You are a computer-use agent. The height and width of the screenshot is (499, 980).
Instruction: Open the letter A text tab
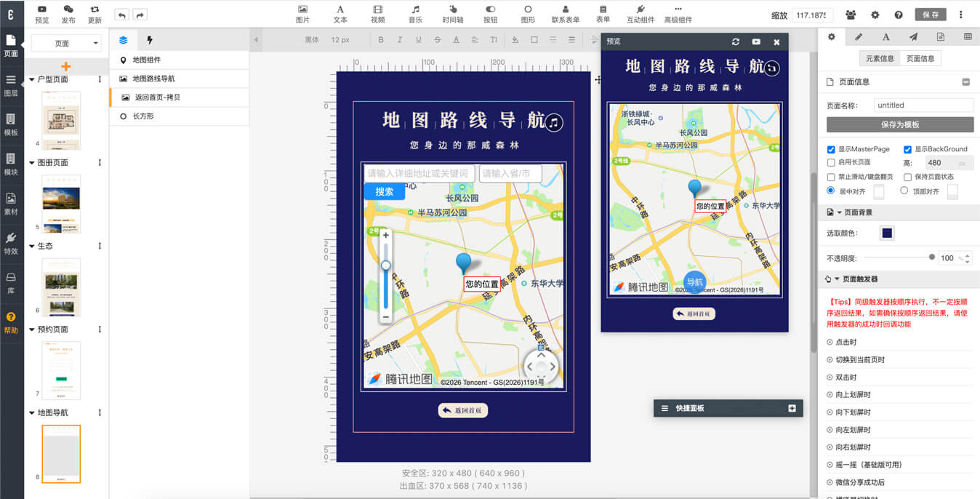pyautogui.click(x=885, y=36)
